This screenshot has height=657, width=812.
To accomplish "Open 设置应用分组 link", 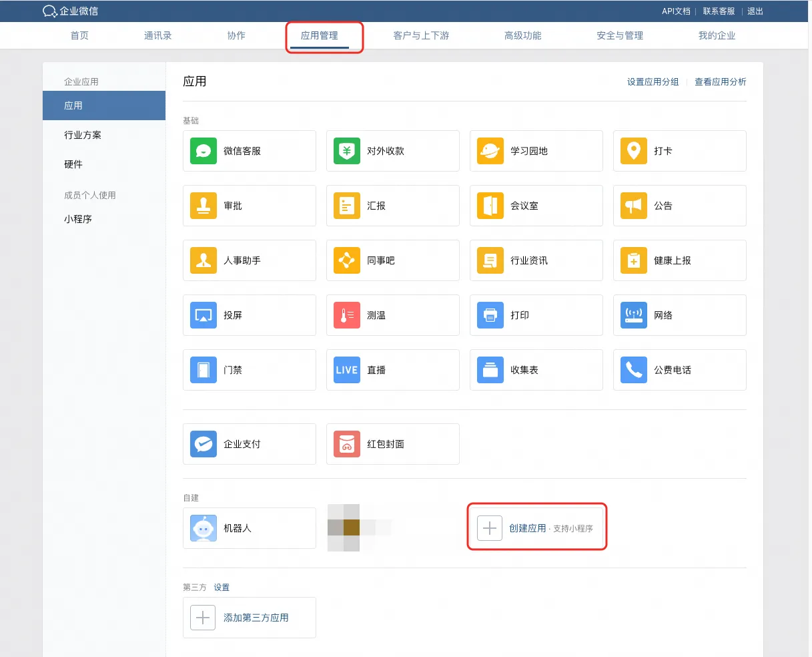I will point(653,82).
